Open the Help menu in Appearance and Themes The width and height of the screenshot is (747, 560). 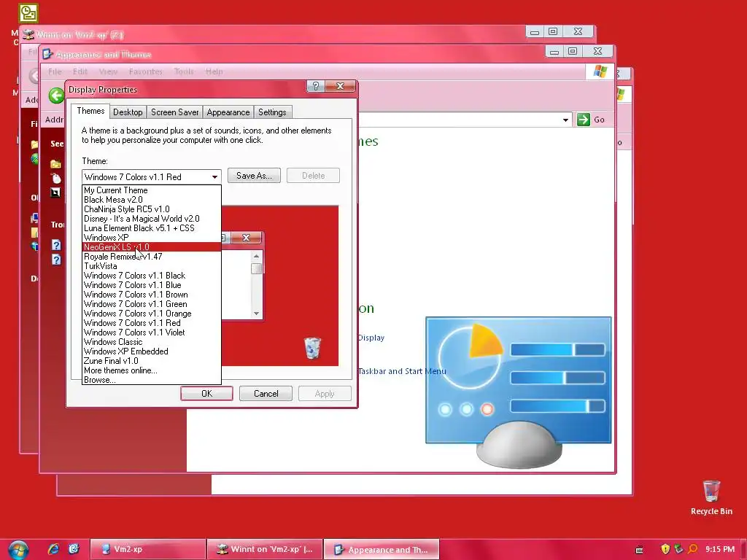[x=214, y=71]
